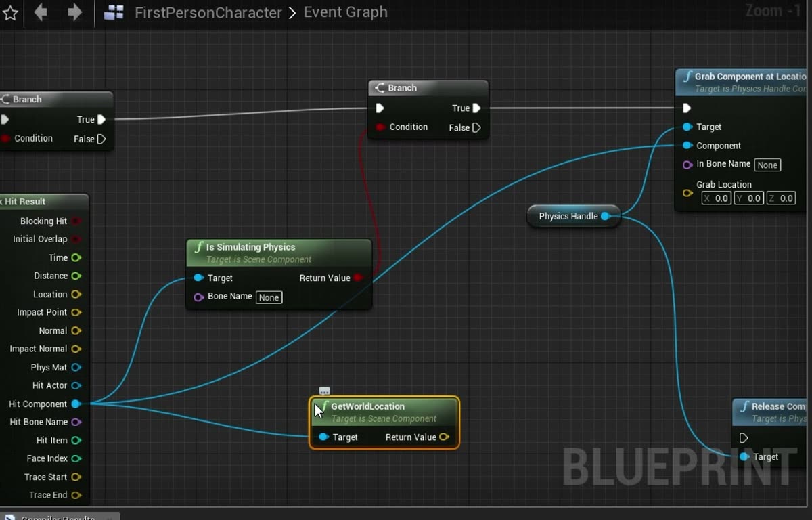Click the Hit Actor output pin

(76, 385)
